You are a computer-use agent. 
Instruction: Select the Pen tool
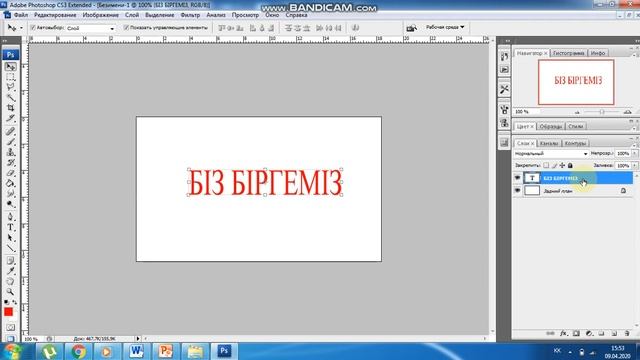11,217
